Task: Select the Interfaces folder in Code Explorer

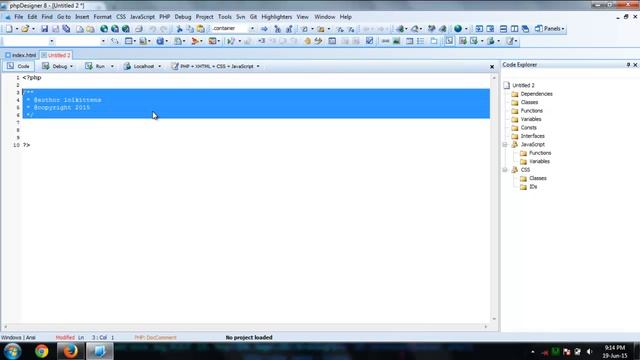Action: pyautogui.click(x=528, y=136)
